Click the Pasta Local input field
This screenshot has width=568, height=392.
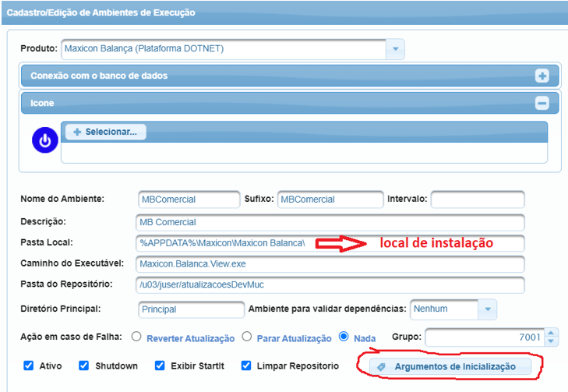[330, 243]
